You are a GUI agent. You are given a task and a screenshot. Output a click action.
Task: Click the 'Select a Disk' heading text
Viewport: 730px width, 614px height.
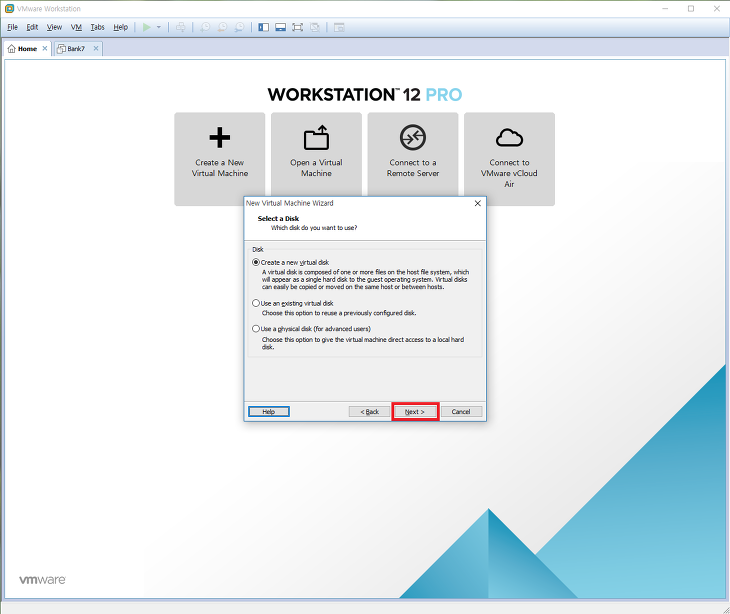tap(278, 218)
